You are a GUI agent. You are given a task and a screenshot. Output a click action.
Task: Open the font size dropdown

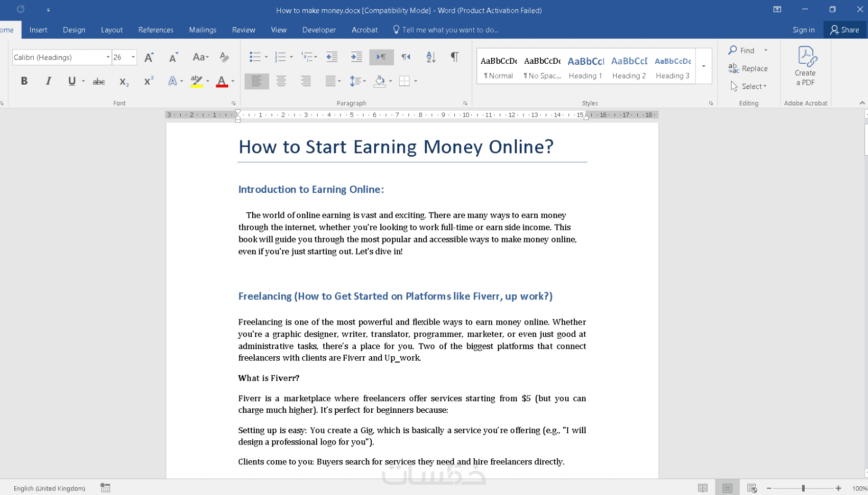click(x=133, y=57)
